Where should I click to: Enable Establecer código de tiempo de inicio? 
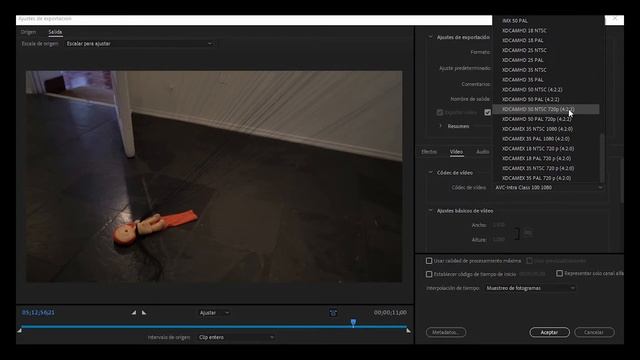(x=429, y=274)
